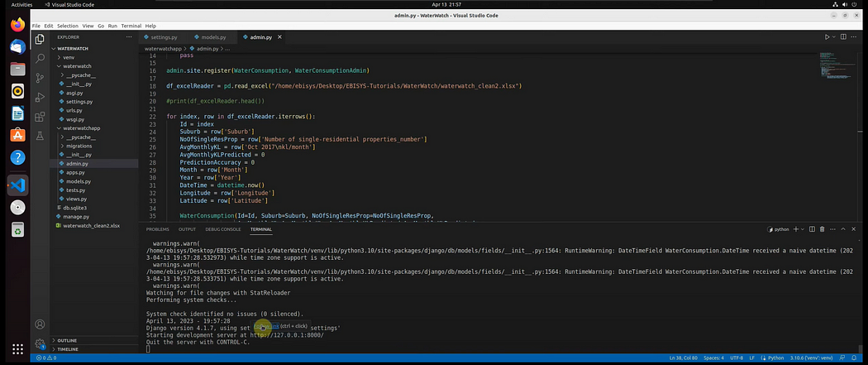Viewport: 868px width, 365px height.
Task: Open the Source Control view
Action: pyautogui.click(x=40, y=78)
